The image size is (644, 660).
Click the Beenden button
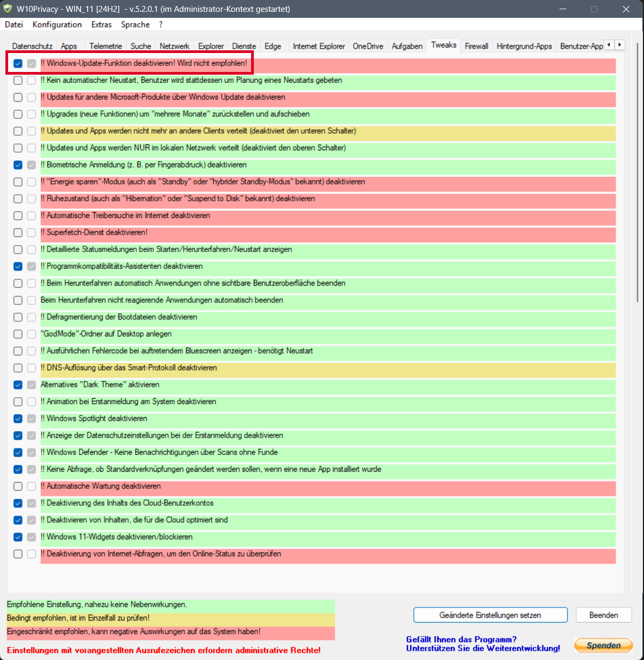[603, 615]
